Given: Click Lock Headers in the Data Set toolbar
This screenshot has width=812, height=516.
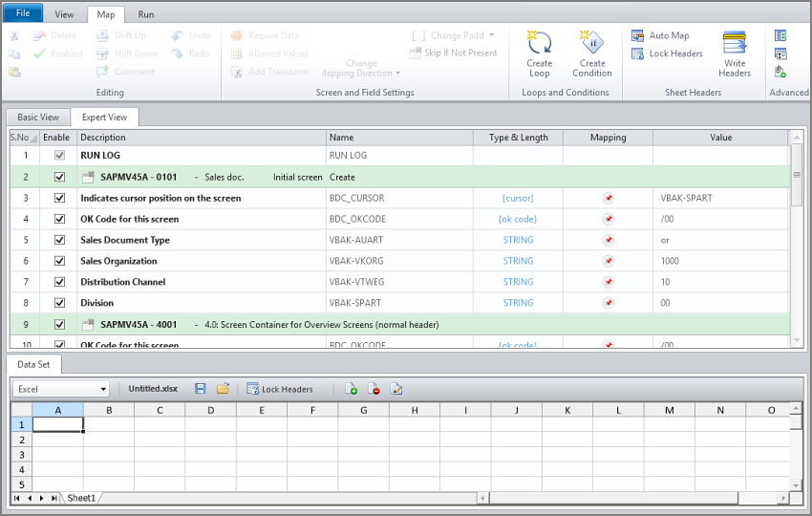Looking at the screenshot, I should [x=279, y=389].
